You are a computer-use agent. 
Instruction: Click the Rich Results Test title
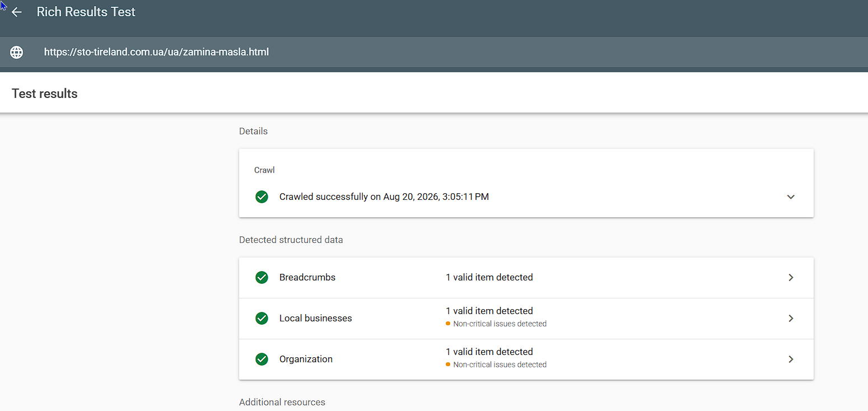point(86,12)
